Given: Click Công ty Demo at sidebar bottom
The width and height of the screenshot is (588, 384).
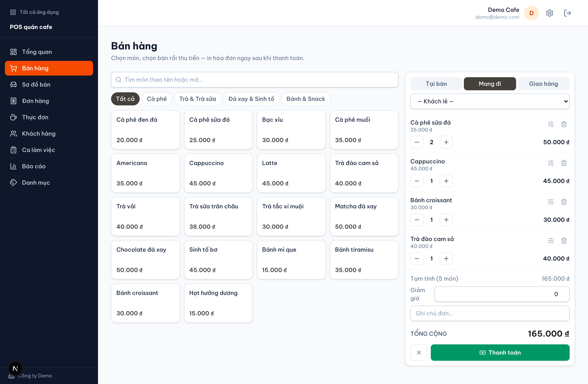Looking at the screenshot, I should (35, 376).
